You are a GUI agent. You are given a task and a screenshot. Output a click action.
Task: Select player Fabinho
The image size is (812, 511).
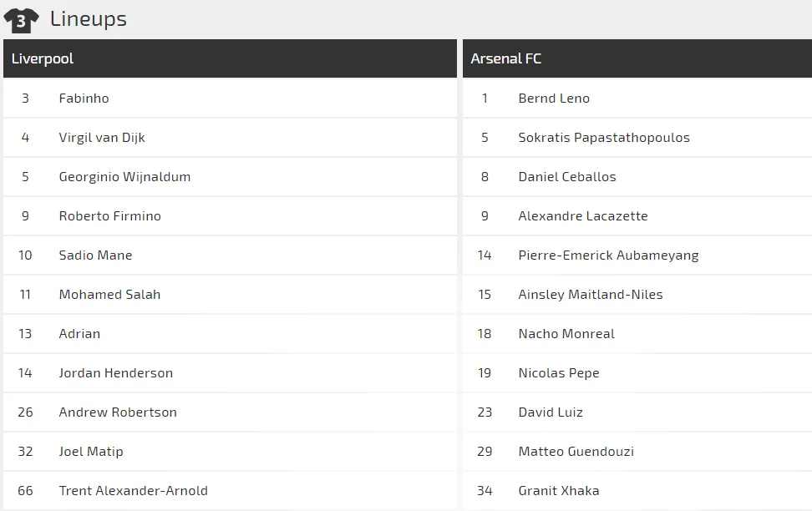point(84,99)
